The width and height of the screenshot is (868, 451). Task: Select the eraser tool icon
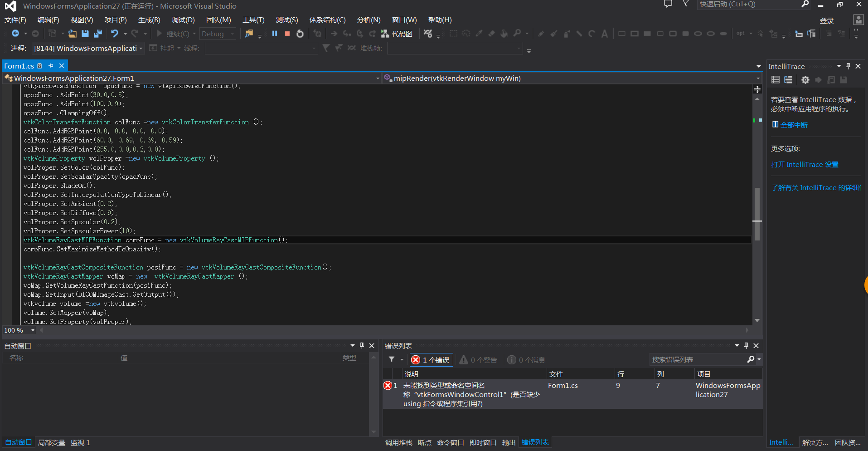(491, 34)
